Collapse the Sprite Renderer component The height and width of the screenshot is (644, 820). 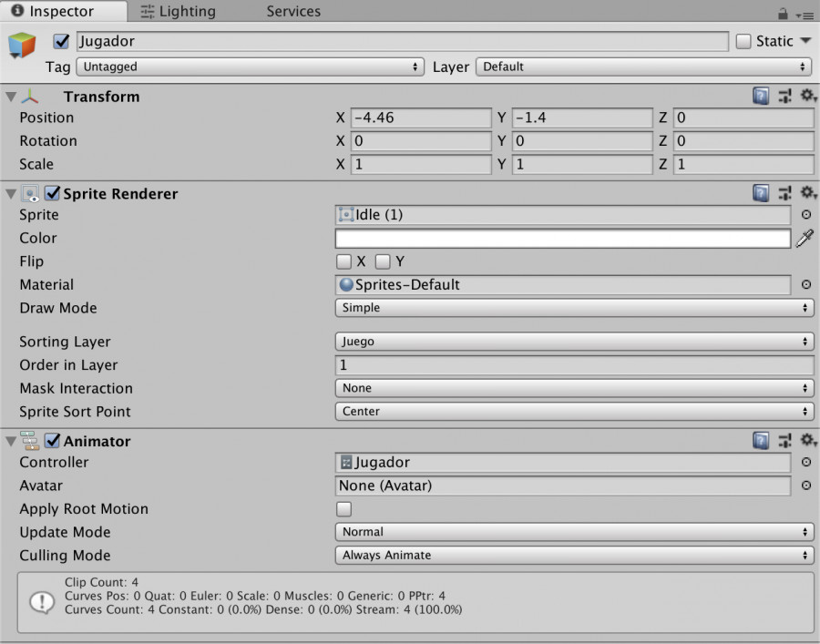point(11,194)
